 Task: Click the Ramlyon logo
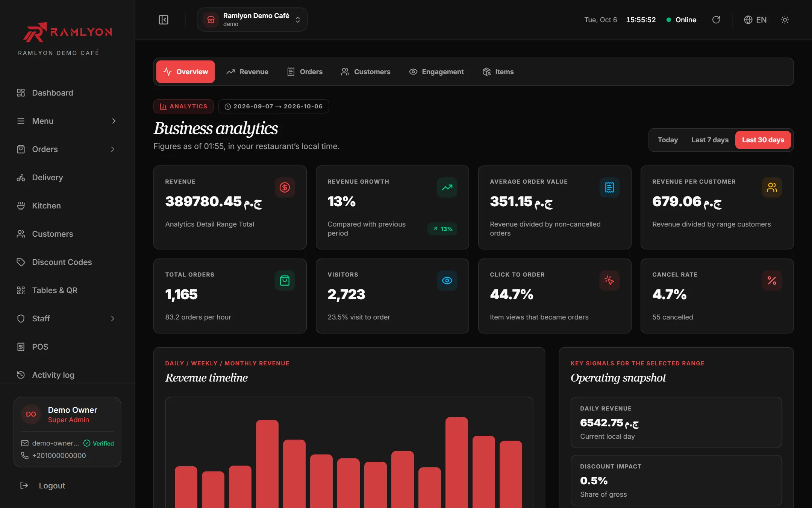[x=68, y=32]
